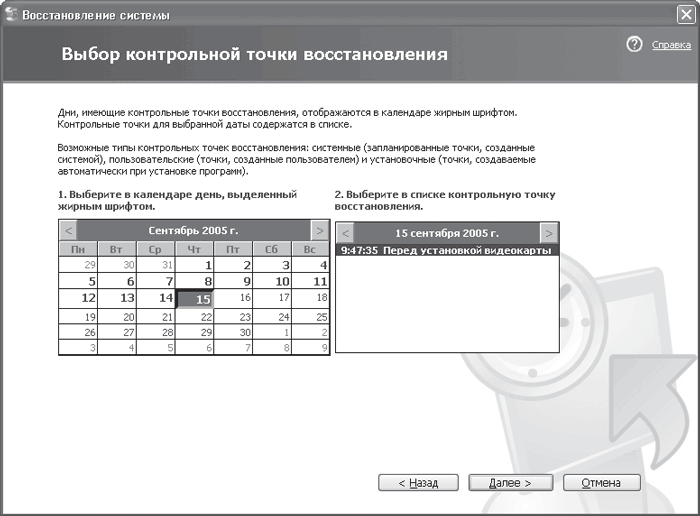Click the Отмена cancel button
Image resolution: width=700 pixels, height=516 pixels.
(x=601, y=483)
